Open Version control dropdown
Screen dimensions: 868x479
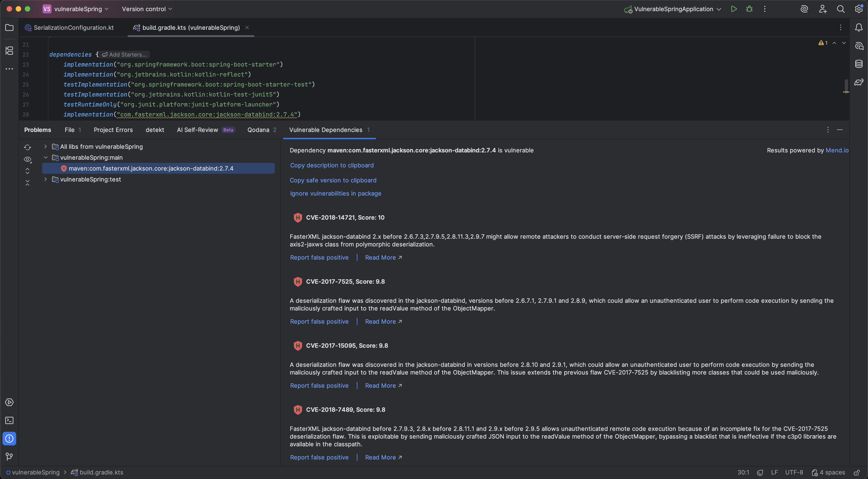147,9
